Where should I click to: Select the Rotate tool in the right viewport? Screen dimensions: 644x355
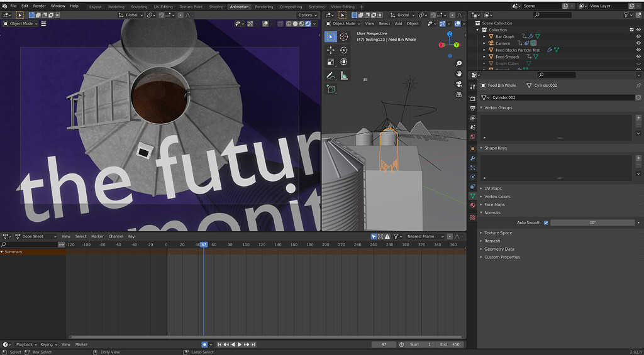[x=344, y=50]
